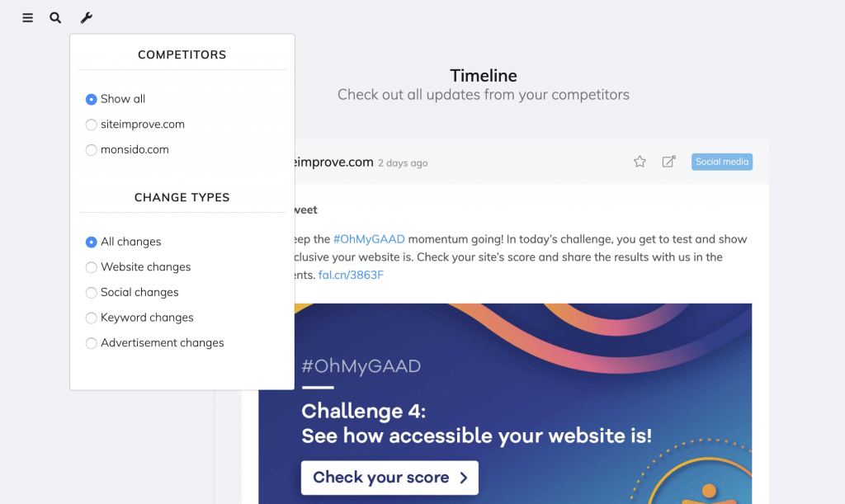Choose Advertisement changes filter

tap(91, 343)
